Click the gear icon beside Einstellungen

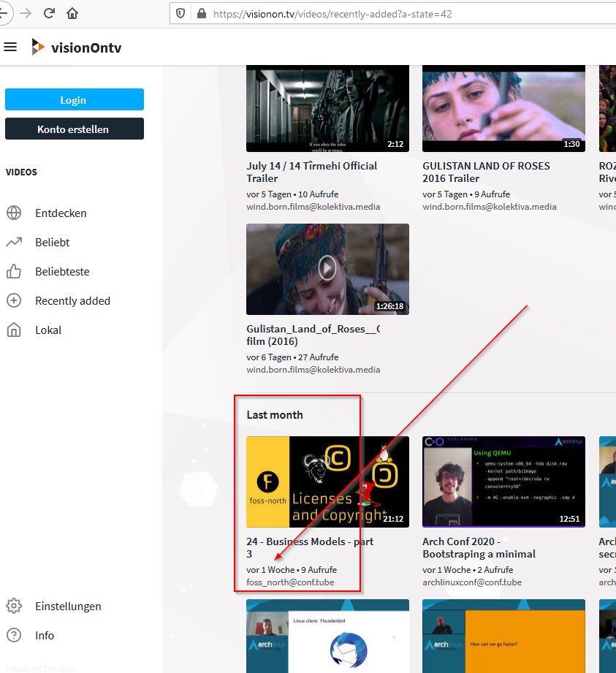coord(14,606)
